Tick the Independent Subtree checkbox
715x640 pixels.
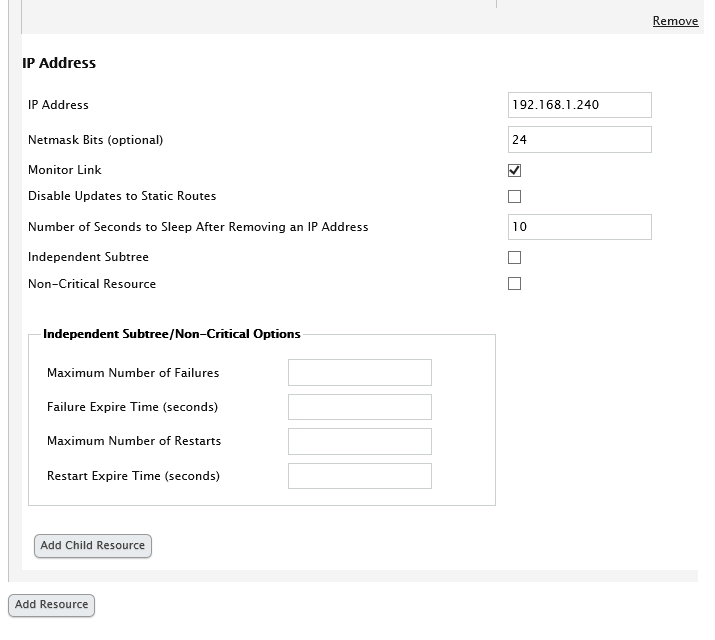[x=515, y=258]
